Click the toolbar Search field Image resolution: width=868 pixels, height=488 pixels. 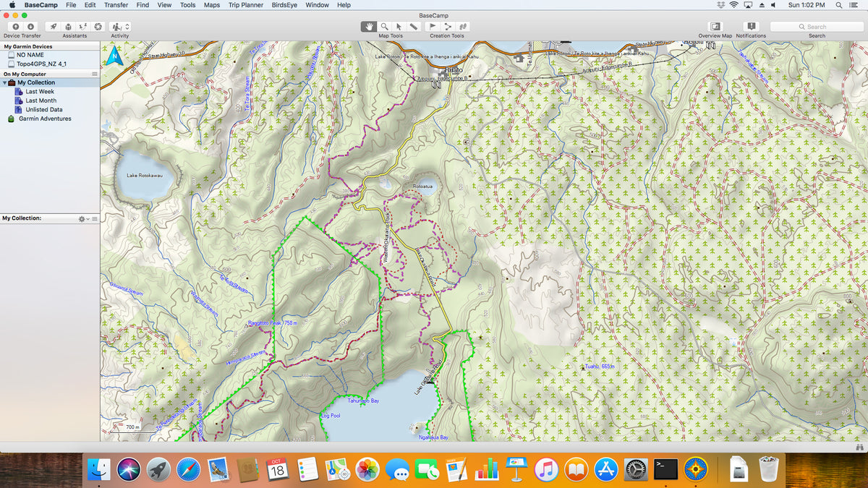pos(817,27)
